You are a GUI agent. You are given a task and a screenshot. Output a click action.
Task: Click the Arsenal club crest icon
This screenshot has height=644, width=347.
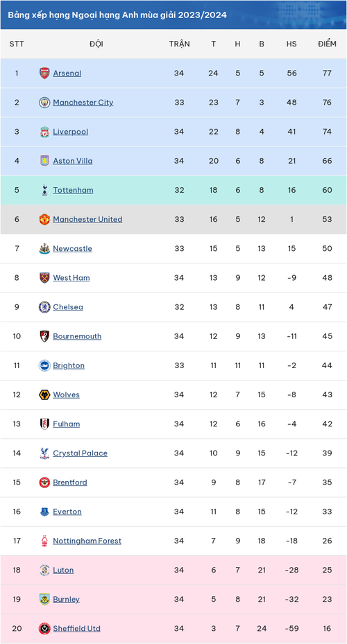coord(44,73)
